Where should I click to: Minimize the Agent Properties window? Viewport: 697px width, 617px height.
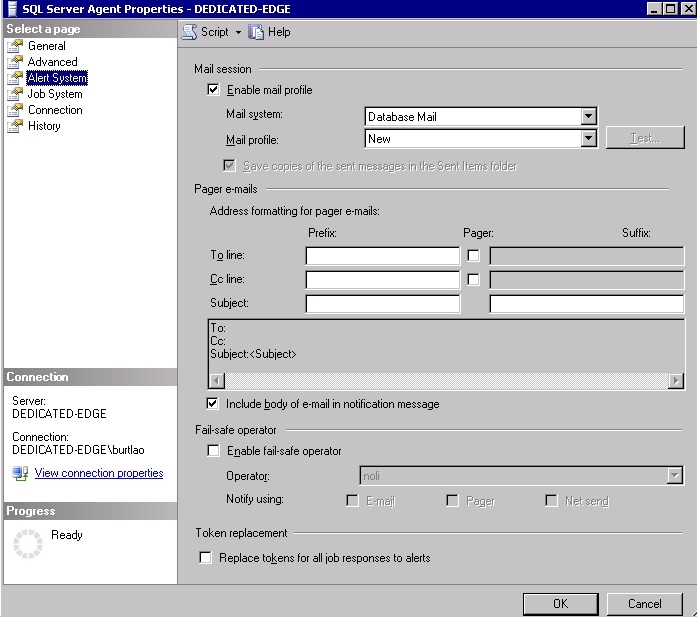tap(654, 8)
